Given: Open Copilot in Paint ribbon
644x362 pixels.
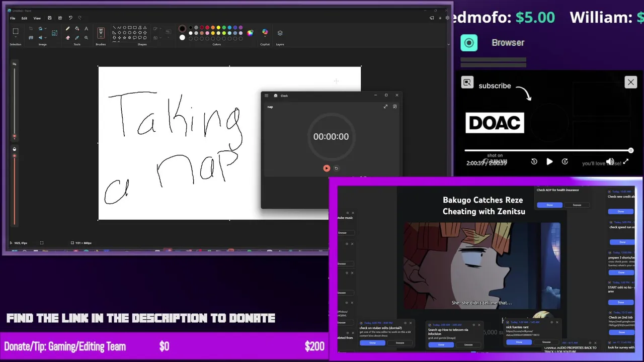Looking at the screenshot, I should click(265, 31).
